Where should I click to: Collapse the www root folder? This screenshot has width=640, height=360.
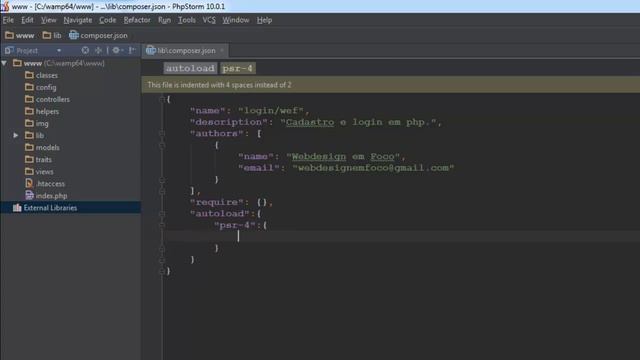point(4,63)
